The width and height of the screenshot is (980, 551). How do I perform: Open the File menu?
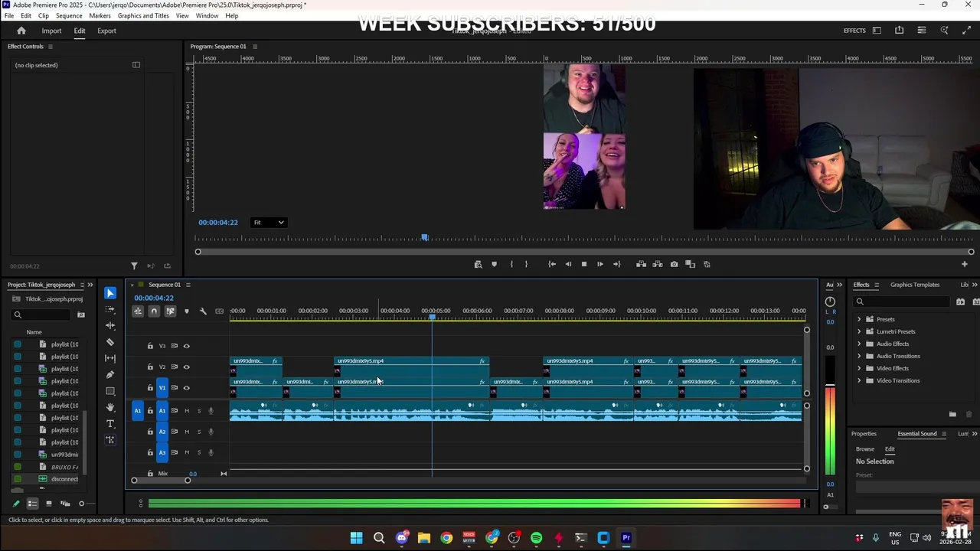point(9,15)
